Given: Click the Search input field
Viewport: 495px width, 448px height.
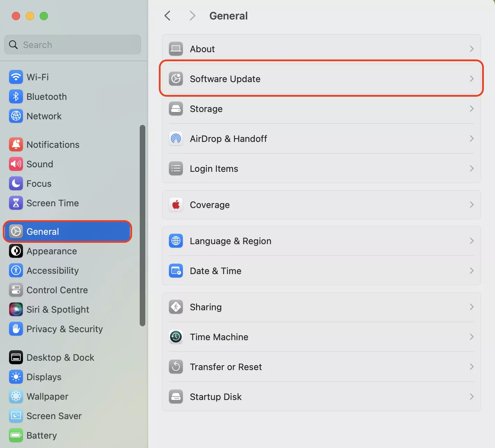Looking at the screenshot, I should [73, 45].
